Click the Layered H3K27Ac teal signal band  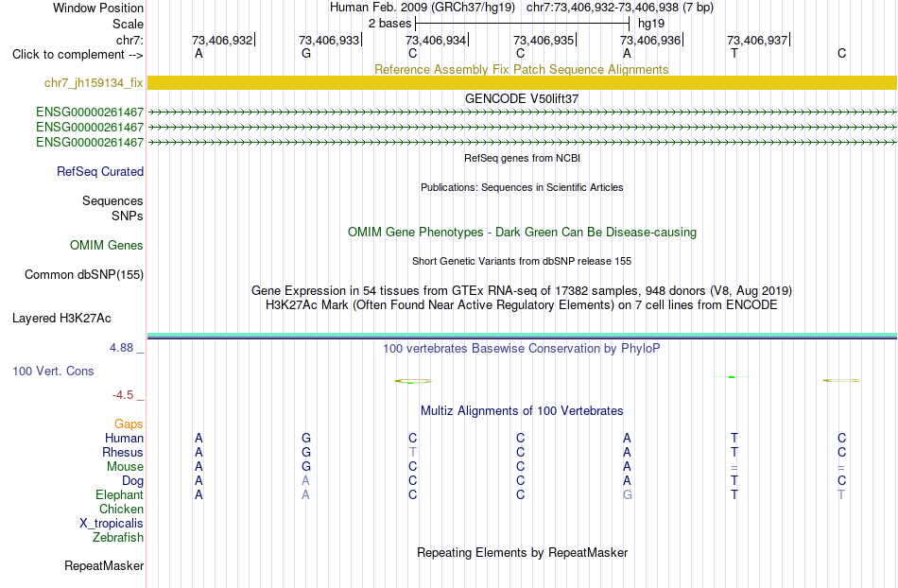(x=522, y=336)
